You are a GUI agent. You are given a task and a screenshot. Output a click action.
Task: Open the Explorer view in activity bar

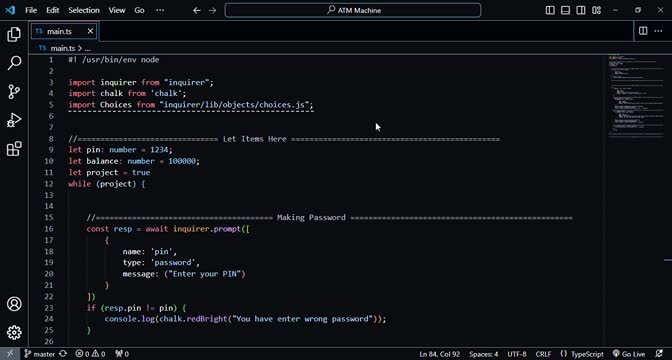(14, 34)
